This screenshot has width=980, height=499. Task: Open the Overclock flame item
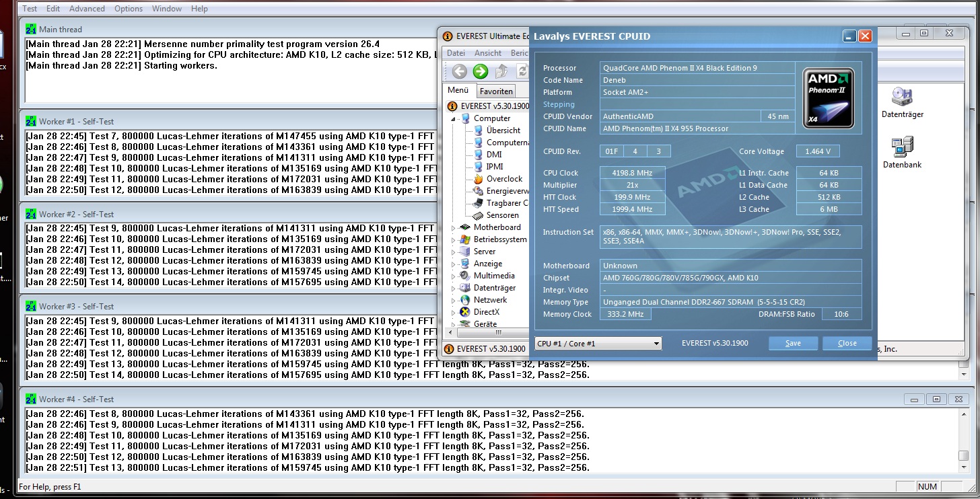pos(478,179)
